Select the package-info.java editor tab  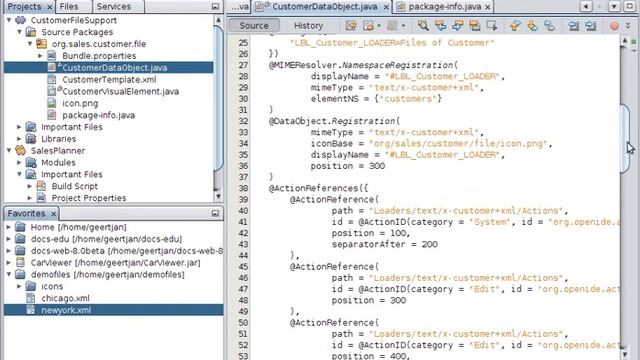point(444,7)
